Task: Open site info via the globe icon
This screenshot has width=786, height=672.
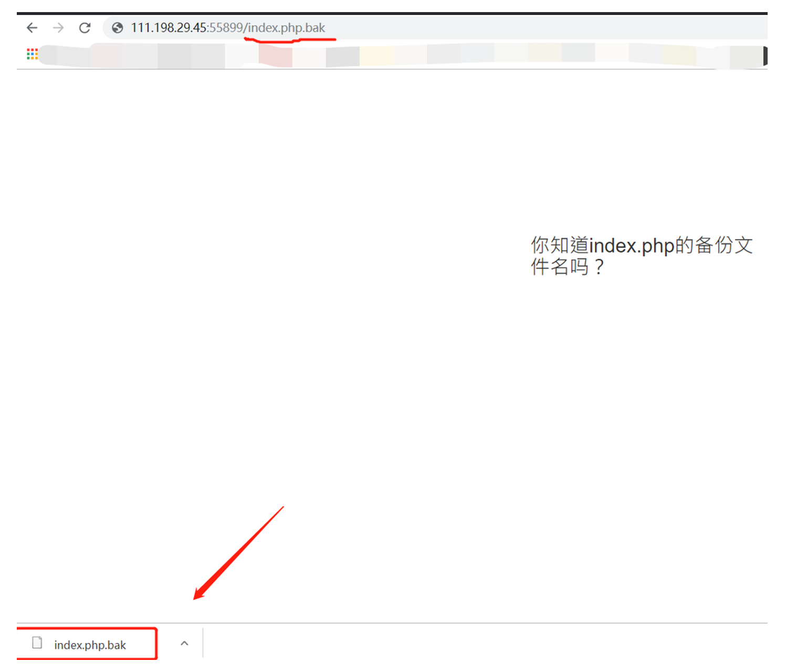Action: (x=118, y=28)
